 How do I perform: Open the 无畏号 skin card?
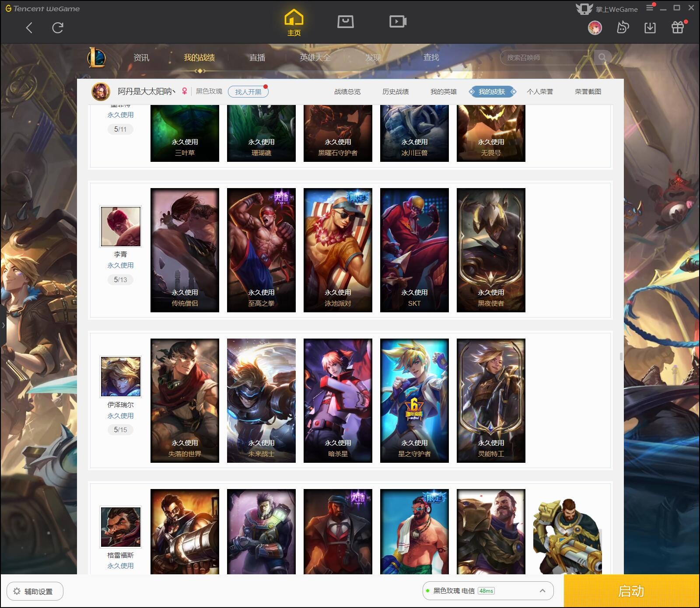tap(491, 133)
